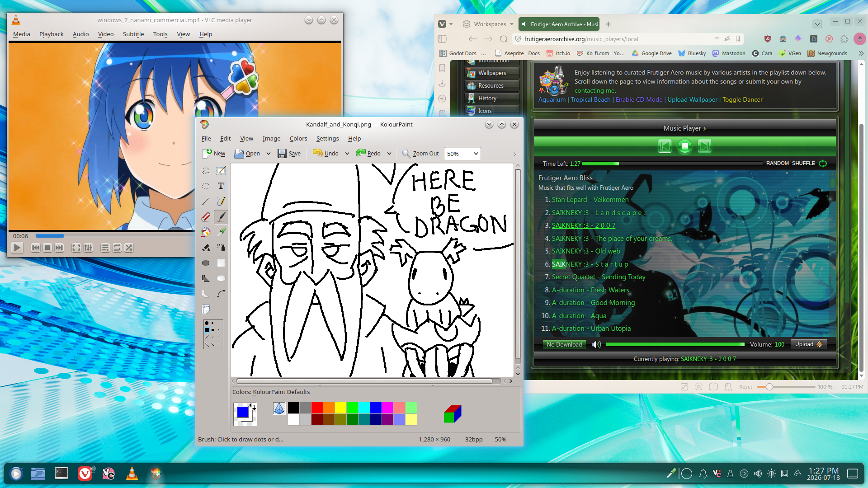Select the free-form selection tool
Image resolution: width=868 pixels, height=488 pixels.
(206, 171)
